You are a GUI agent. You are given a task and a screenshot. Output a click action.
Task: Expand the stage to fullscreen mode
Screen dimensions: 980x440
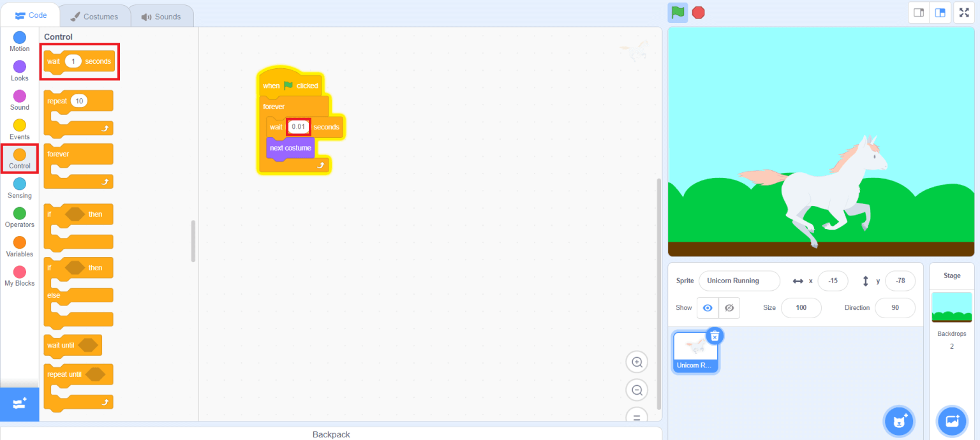pos(963,12)
